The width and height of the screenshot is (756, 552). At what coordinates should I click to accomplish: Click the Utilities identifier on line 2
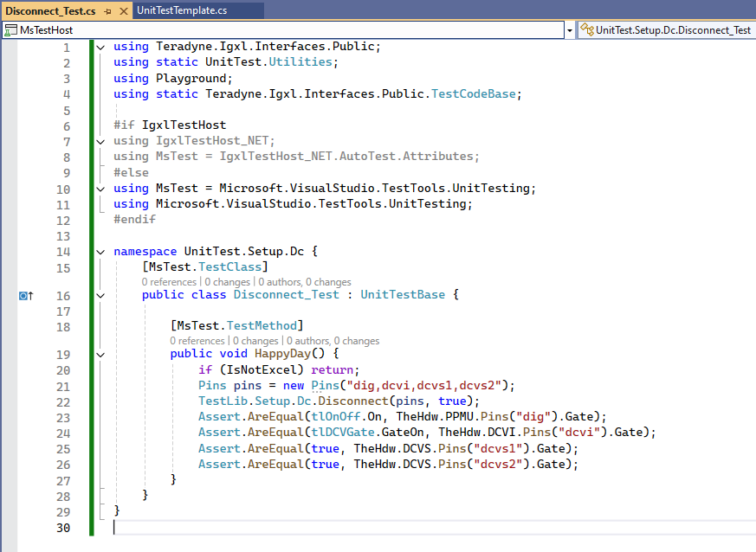point(300,62)
